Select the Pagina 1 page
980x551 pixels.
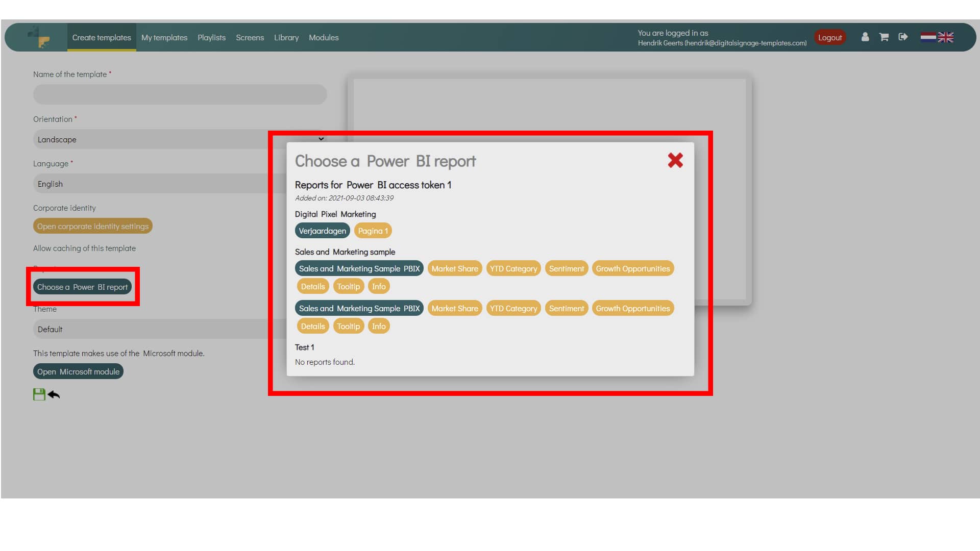coord(373,231)
